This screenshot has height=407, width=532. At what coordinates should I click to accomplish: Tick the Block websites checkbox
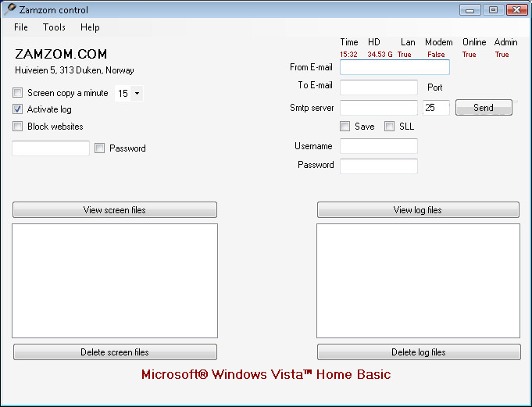pyautogui.click(x=18, y=127)
